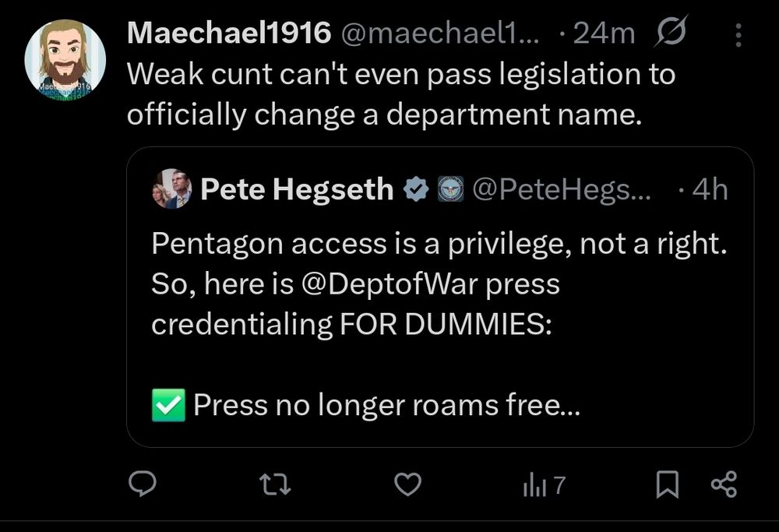Click the department affiliation seal badge
The height and width of the screenshot is (532, 779).
coord(449,189)
